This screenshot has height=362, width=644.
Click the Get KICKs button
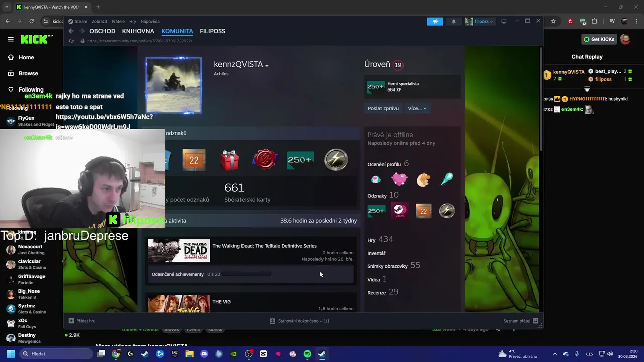pos(599,39)
